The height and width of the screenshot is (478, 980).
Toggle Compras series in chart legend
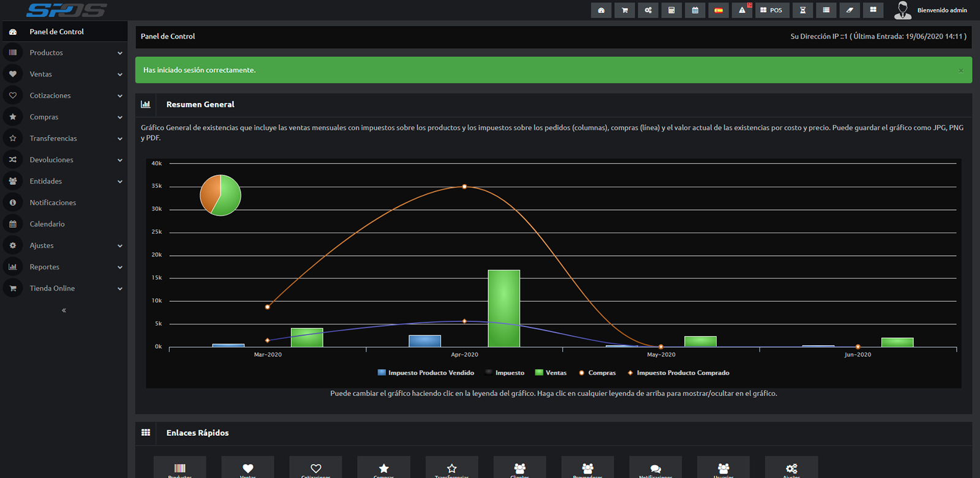(x=597, y=373)
